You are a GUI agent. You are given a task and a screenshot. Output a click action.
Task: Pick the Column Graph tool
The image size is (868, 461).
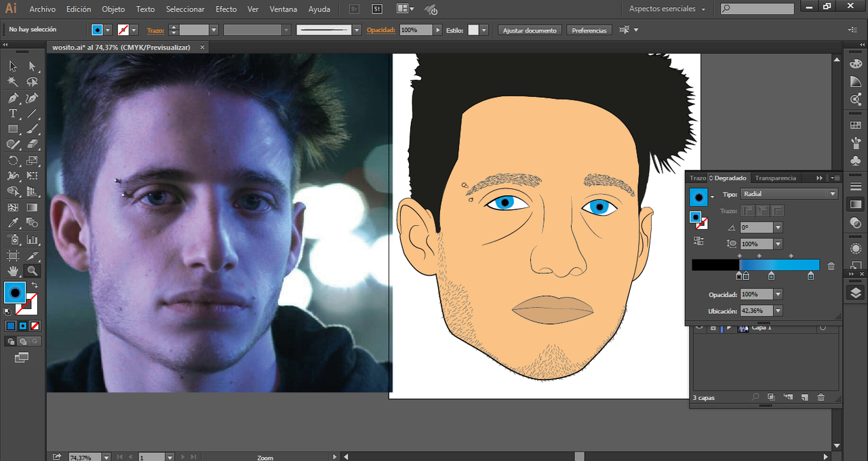click(32, 239)
